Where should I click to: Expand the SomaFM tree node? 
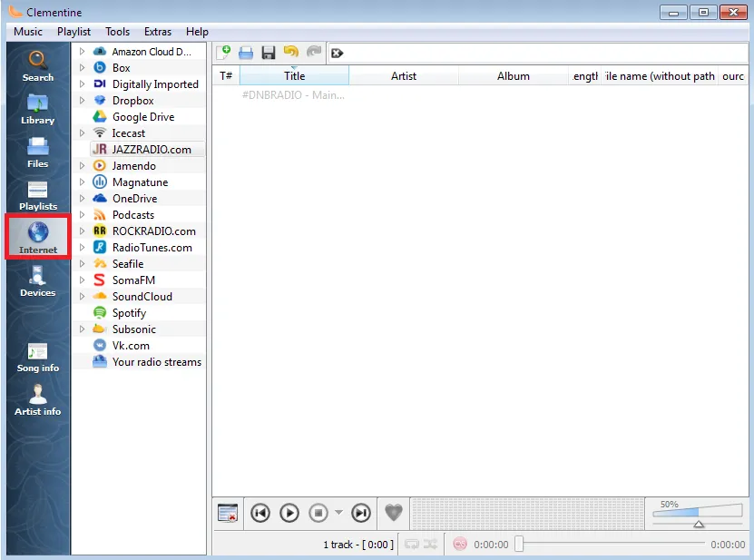82,280
